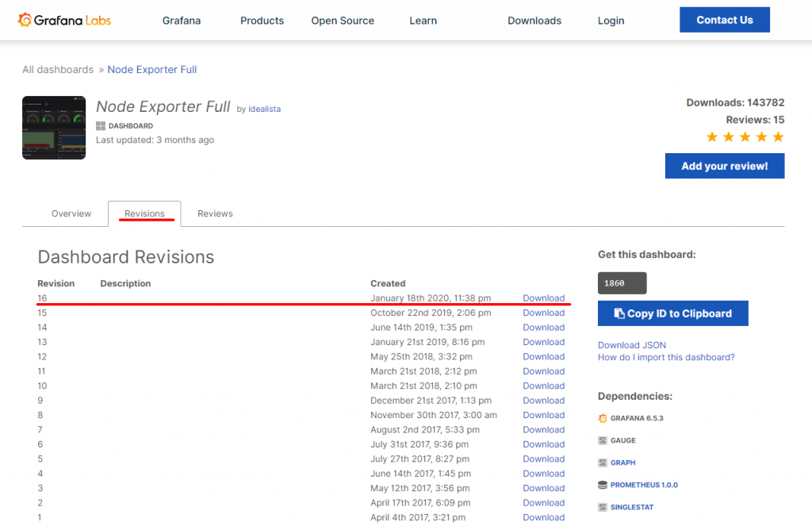Screen dimensions: 812x530
Task: Click the dashboard type icon under title
Action: coord(101,126)
